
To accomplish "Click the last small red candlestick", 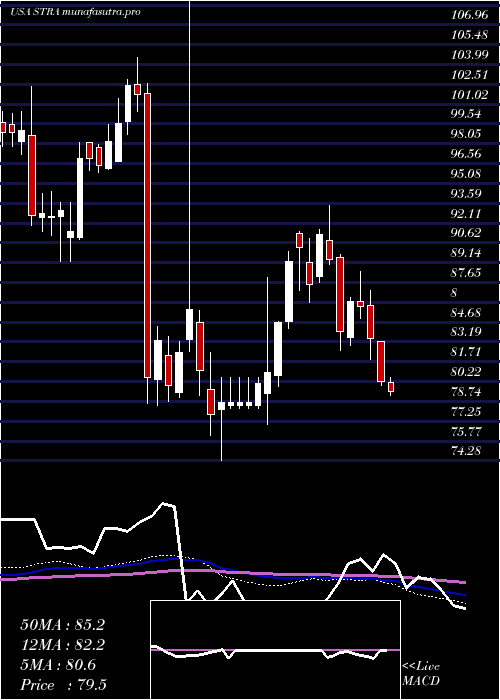I will coord(391,387).
